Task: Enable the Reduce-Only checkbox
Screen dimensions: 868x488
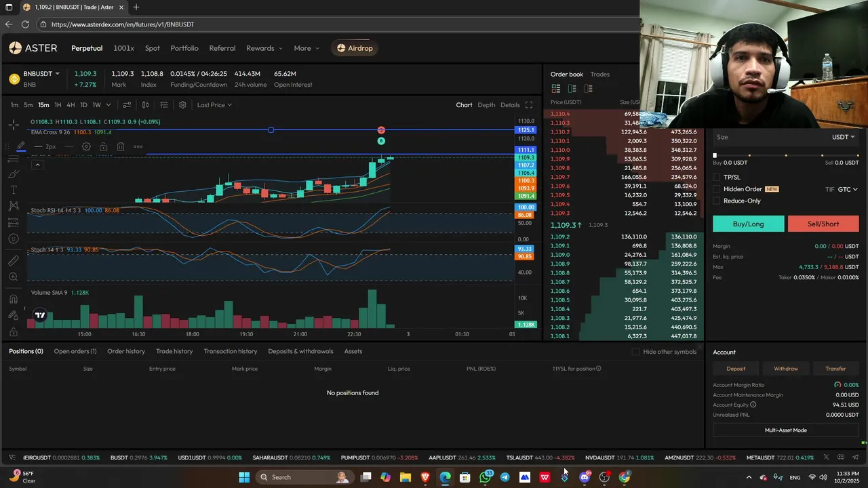Action: [x=717, y=201]
